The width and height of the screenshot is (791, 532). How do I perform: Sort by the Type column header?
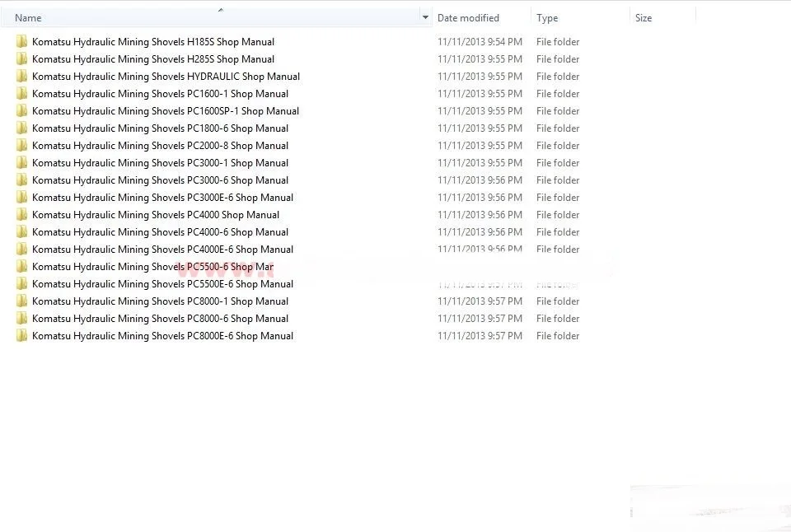(547, 18)
